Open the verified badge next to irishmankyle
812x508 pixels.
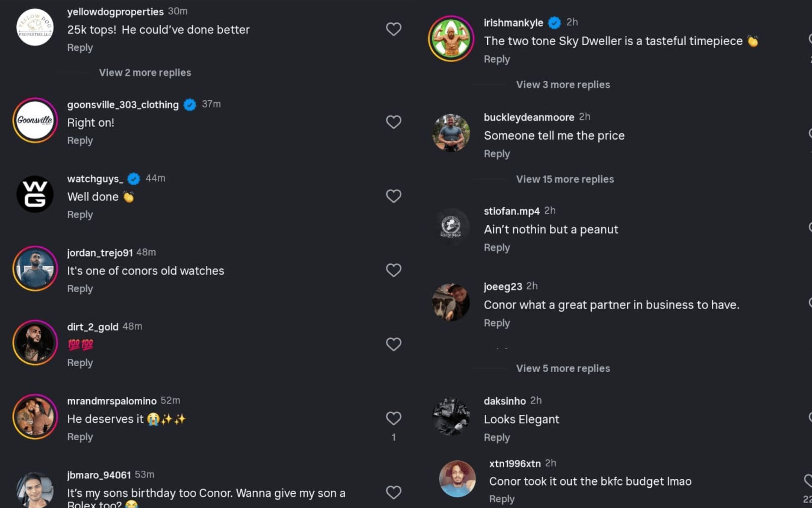[554, 22]
